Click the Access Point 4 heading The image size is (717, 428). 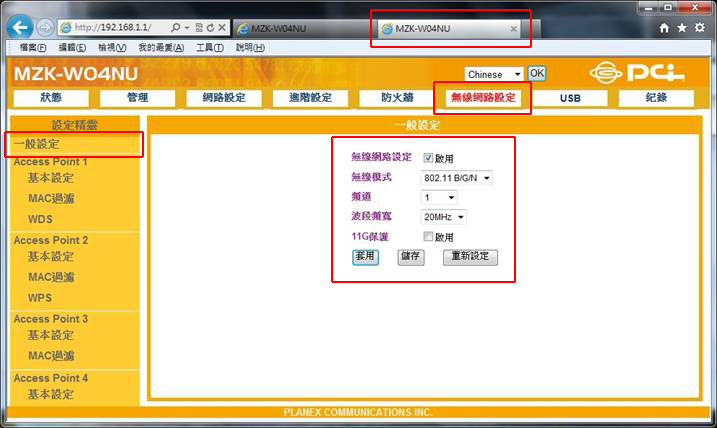(x=51, y=378)
